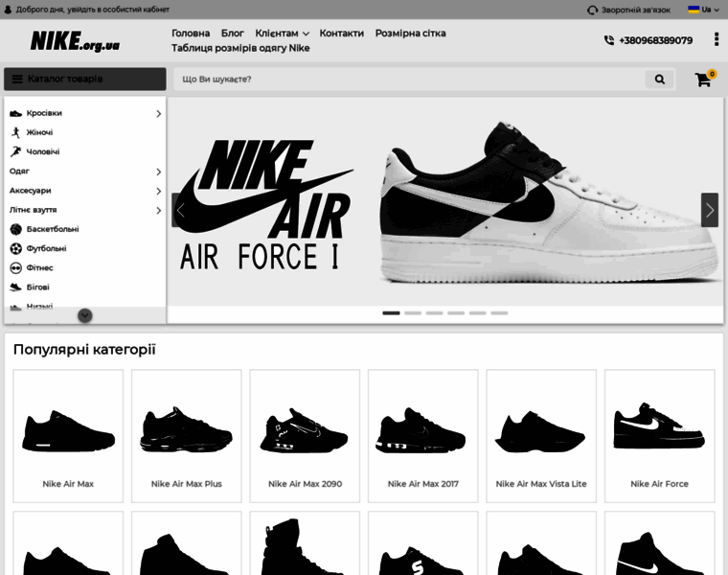Open Nike Air Max 2090 category card

(305, 436)
